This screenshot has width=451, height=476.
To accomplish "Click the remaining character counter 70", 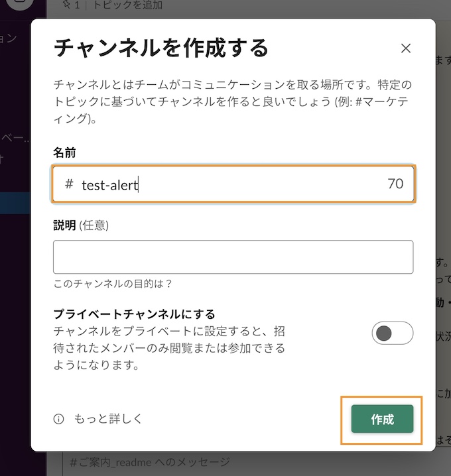I will coord(395,184).
